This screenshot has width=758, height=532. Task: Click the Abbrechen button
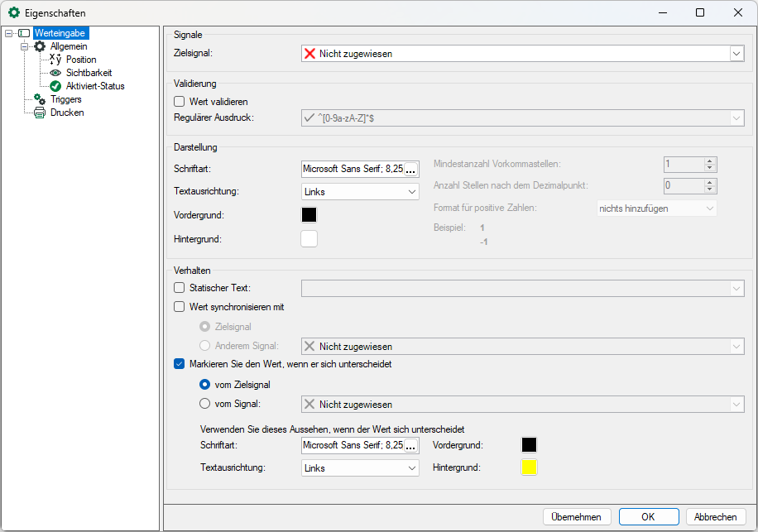(x=715, y=516)
